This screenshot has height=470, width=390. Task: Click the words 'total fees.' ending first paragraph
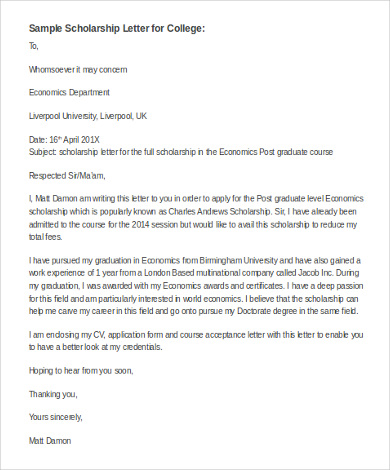pos(46,237)
